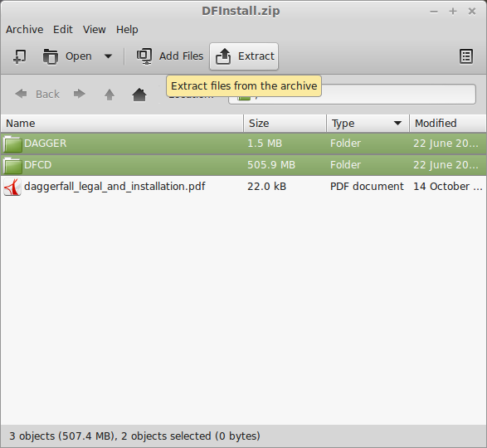Click the DAGGER folder icon
The width and height of the screenshot is (487, 448).
[x=12, y=144]
